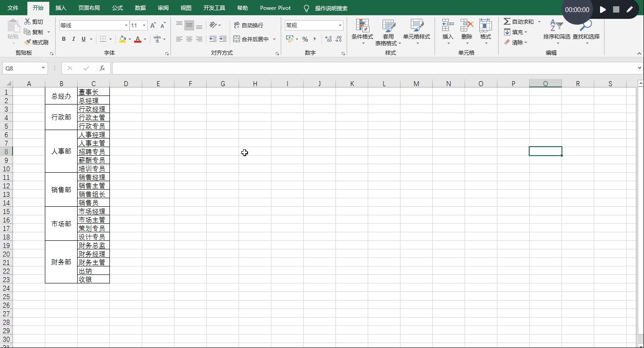The image size is (644, 348).
Task: Align text left
Action: tap(179, 39)
